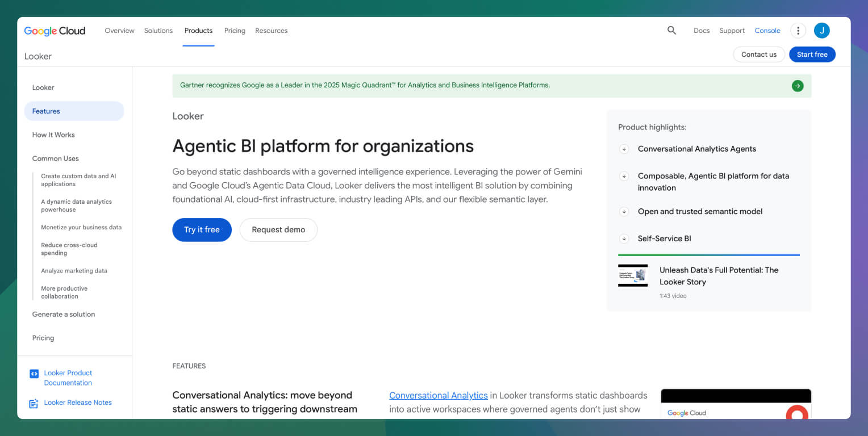Click the FEATURES section label
The width and height of the screenshot is (868, 436).
(x=189, y=366)
